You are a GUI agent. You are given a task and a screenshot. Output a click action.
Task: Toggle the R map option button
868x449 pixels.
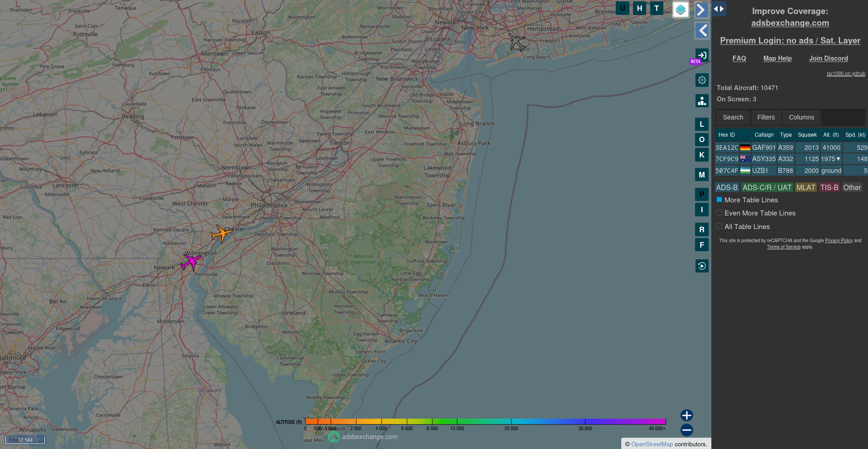coord(702,229)
